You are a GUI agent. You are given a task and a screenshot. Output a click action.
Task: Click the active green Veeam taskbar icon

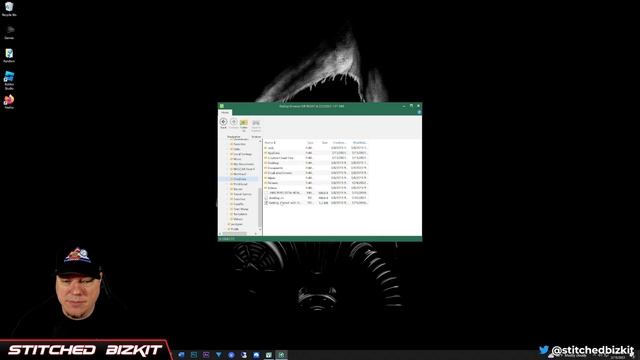pos(281,355)
